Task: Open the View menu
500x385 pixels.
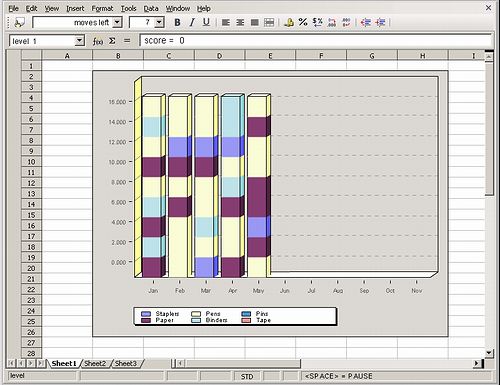Action: (52, 8)
